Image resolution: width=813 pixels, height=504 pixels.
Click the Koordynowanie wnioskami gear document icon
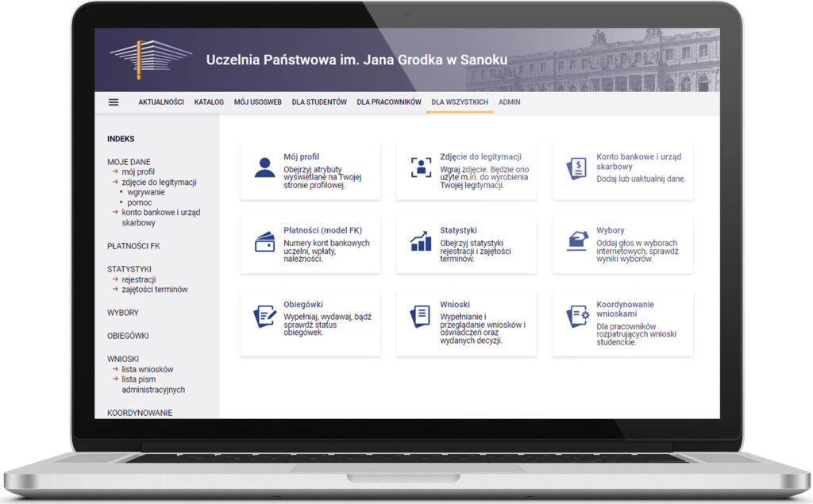coord(578,317)
